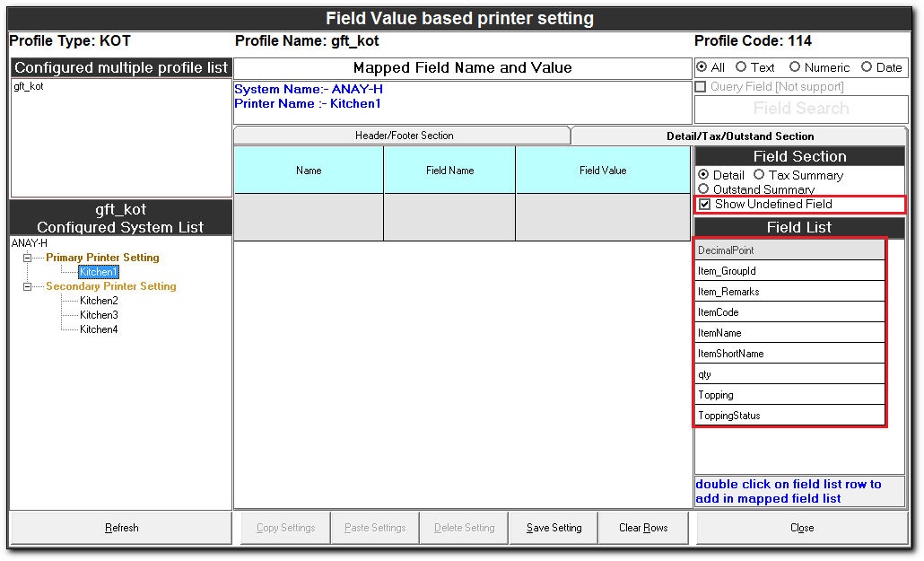Click the Item_Remarks field list row
Screen dimensions: 924x561
tap(789, 292)
